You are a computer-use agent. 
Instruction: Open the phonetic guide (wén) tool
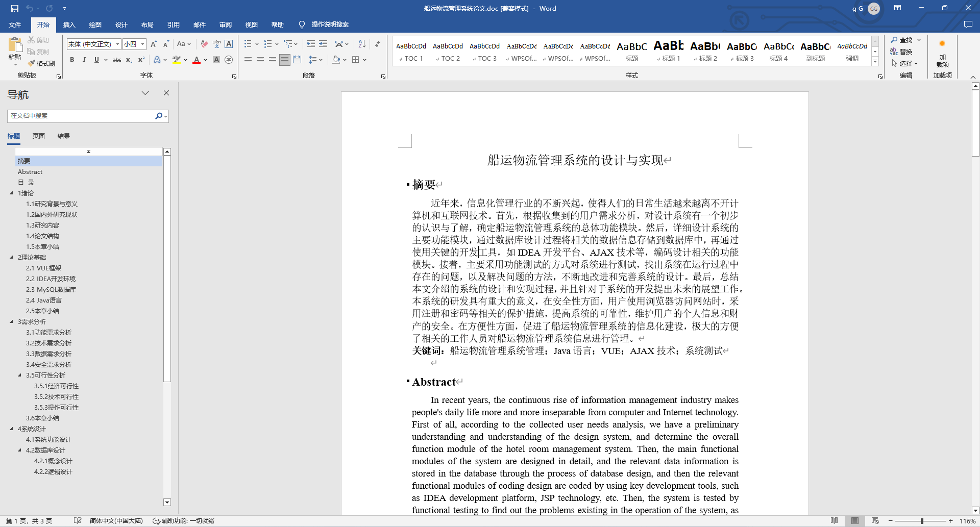pos(216,44)
